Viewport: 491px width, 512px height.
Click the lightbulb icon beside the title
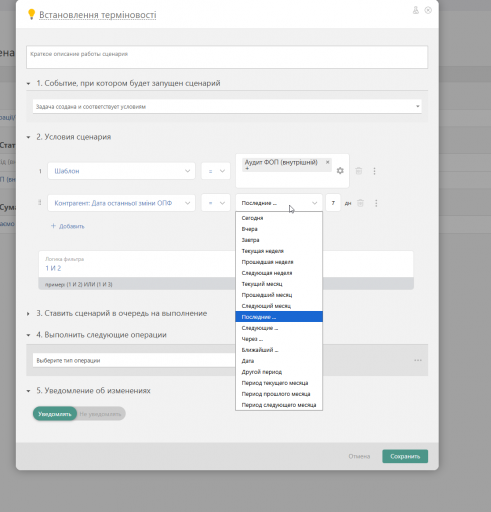coord(31,14)
